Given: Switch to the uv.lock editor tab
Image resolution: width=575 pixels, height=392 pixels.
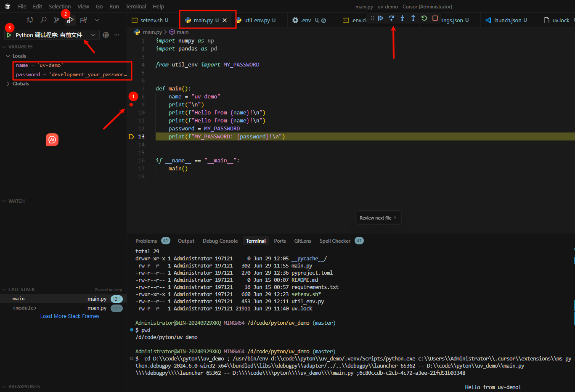Looking at the screenshot, I should (557, 20).
